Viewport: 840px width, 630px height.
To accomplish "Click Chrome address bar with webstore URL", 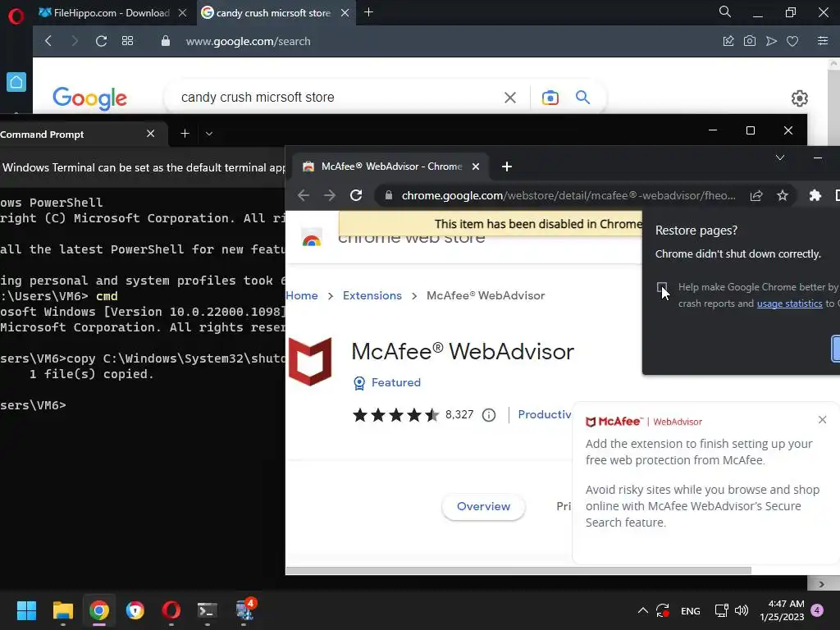I will (568, 195).
